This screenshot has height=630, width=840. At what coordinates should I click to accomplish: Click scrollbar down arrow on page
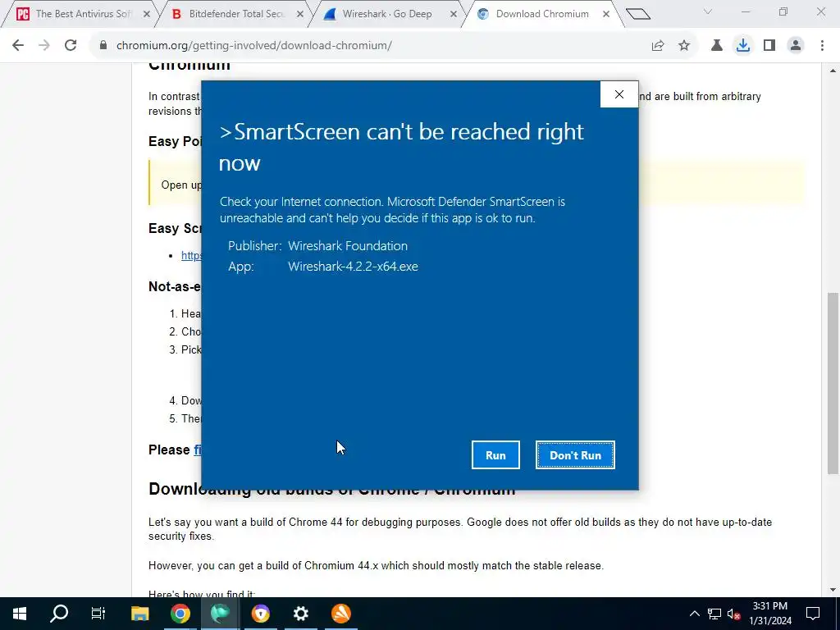pos(833,591)
